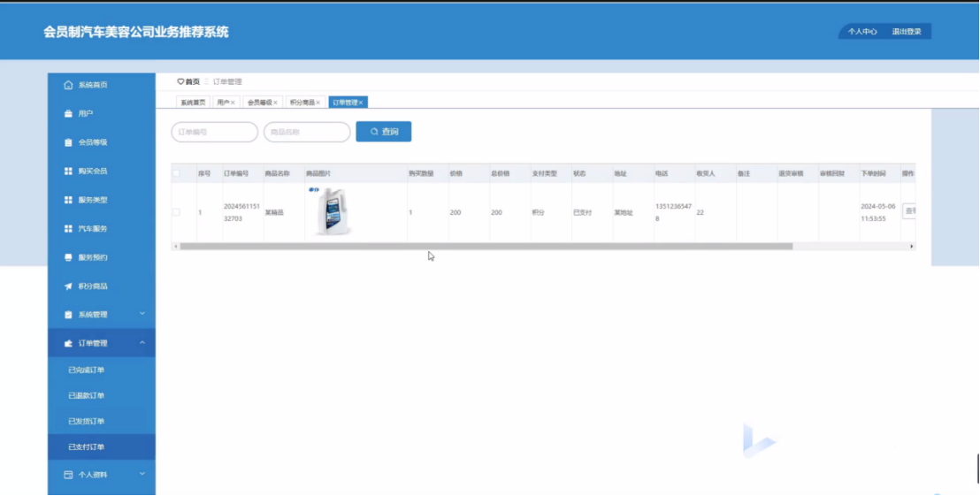Click the grid icon beside 汽车服务
This screenshot has width=980, height=496.
tap(68, 229)
